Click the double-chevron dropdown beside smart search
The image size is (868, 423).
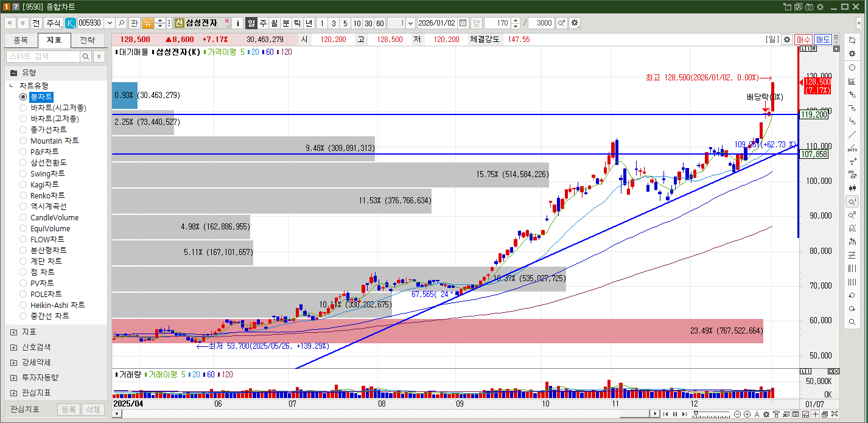[99, 56]
